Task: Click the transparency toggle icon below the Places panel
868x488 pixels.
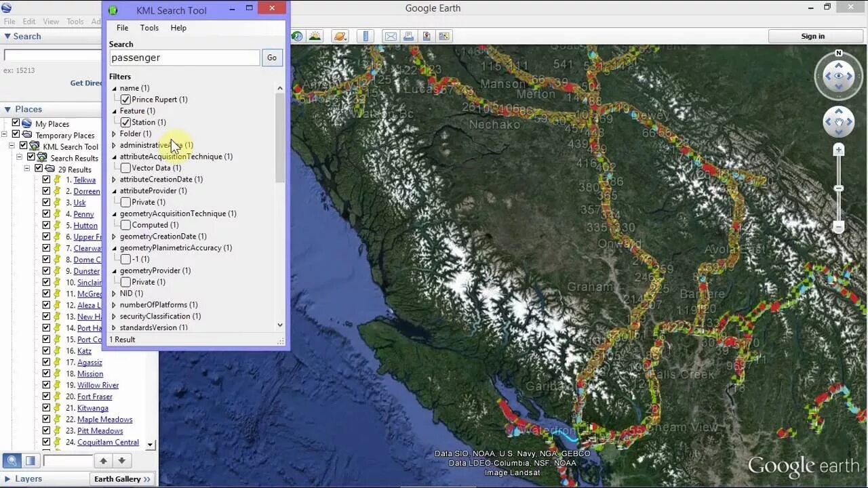Action: (x=31, y=461)
